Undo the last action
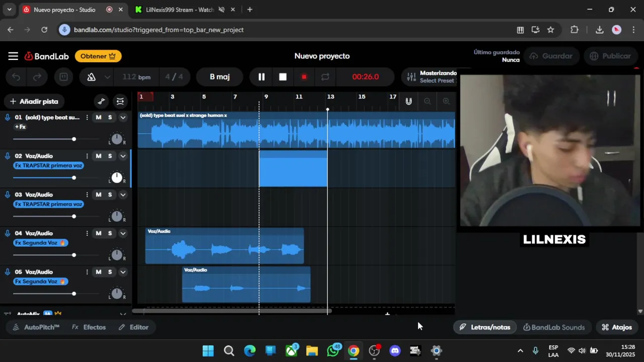The width and height of the screenshot is (644, 362). pos(16,77)
